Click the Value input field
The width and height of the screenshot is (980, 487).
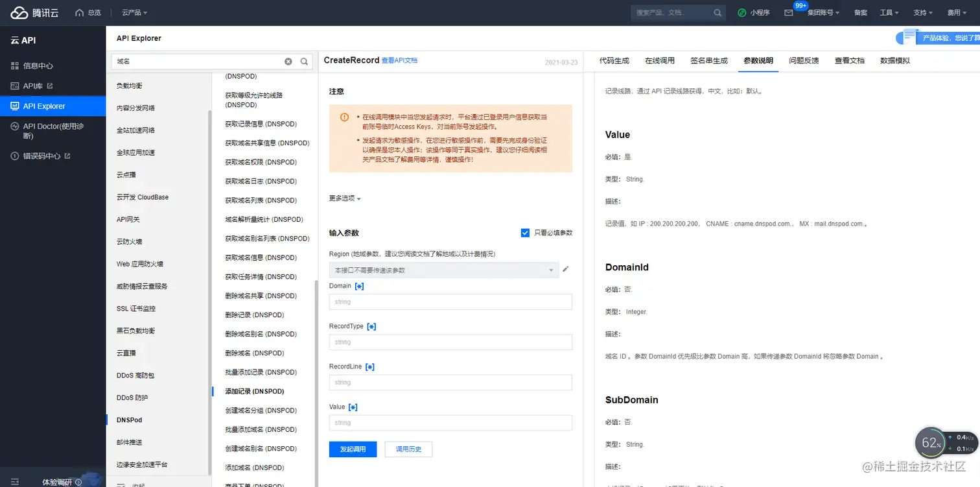pos(450,423)
